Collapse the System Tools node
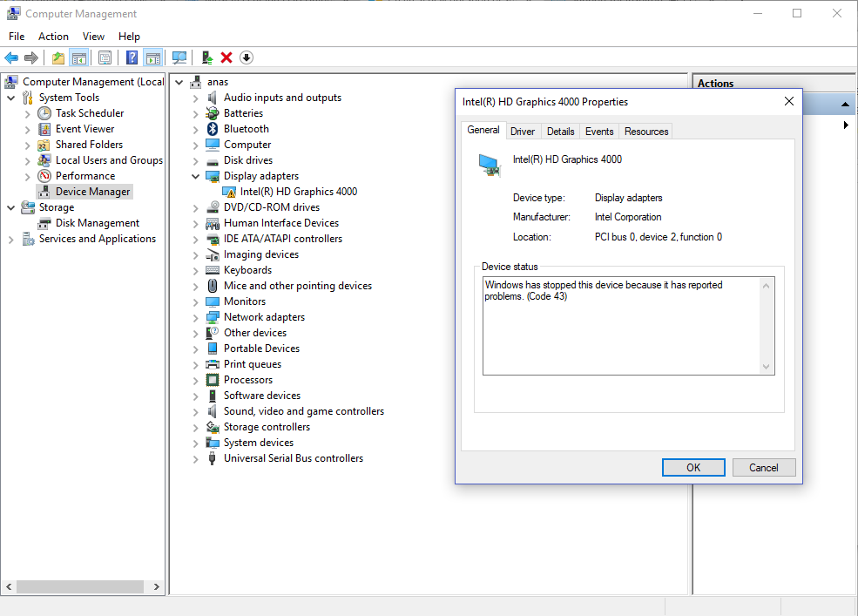This screenshot has height=616, width=858. click(x=11, y=98)
